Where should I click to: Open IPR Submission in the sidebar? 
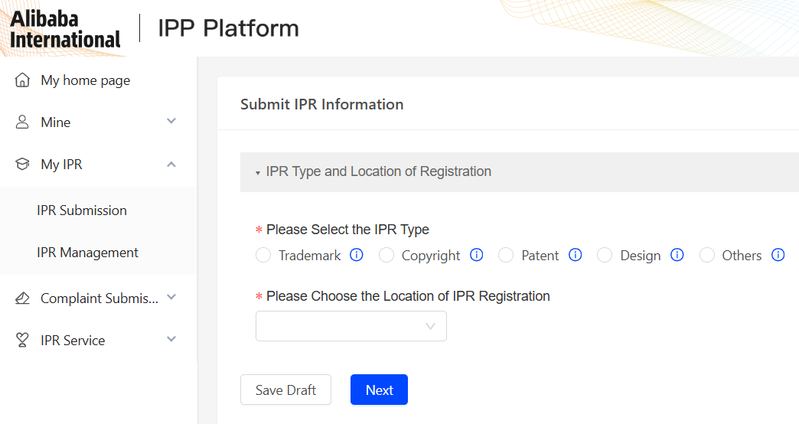(x=82, y=210)
